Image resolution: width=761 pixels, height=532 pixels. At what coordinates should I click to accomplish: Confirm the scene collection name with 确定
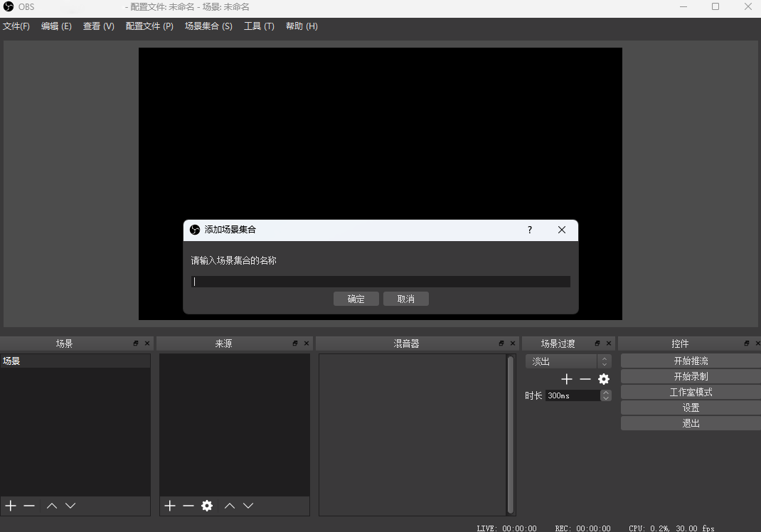(356, 298)
